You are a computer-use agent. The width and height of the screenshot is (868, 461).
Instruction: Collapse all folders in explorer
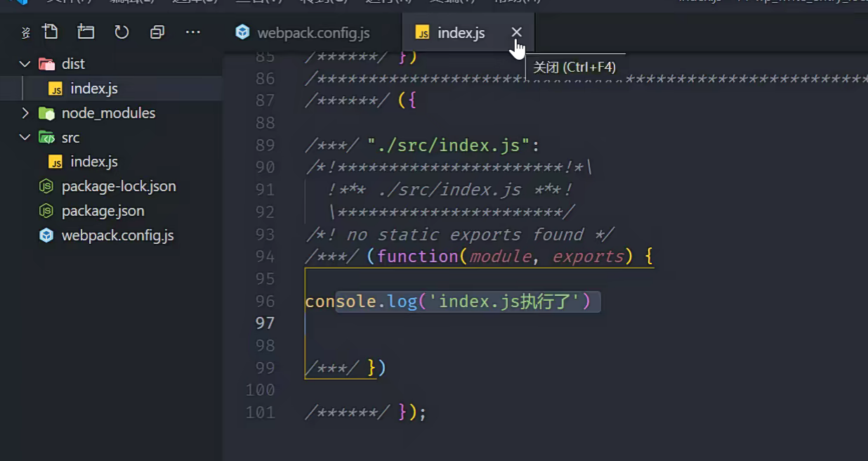157,32
